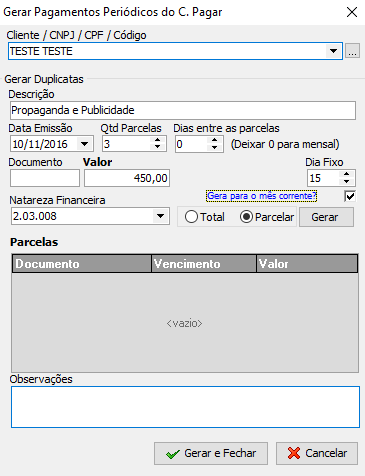Click the Cancelar button
This screenshot has width=365, height=476.
click(317, 453)
